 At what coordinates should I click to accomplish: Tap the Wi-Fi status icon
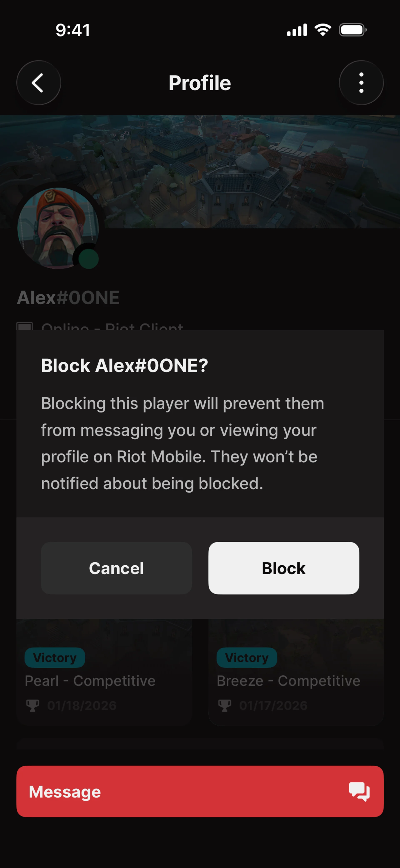(323, 30)
